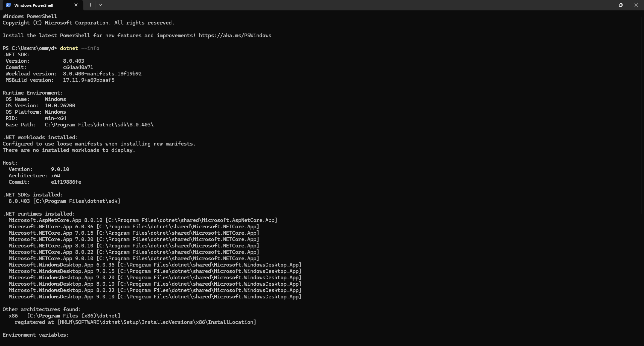This screenshot has width=644, height=346.
Task: Click the "OS Platform:" label
Action: tap(23, 112)
